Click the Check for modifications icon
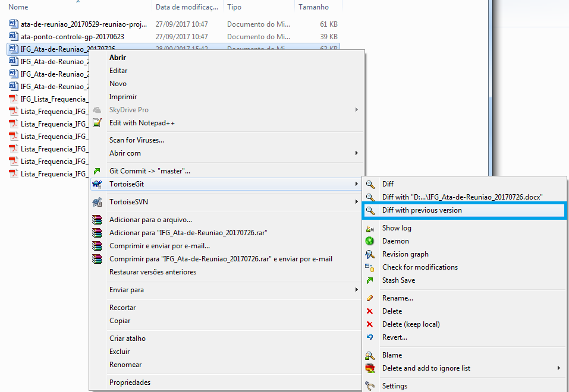 click(370, 267)
